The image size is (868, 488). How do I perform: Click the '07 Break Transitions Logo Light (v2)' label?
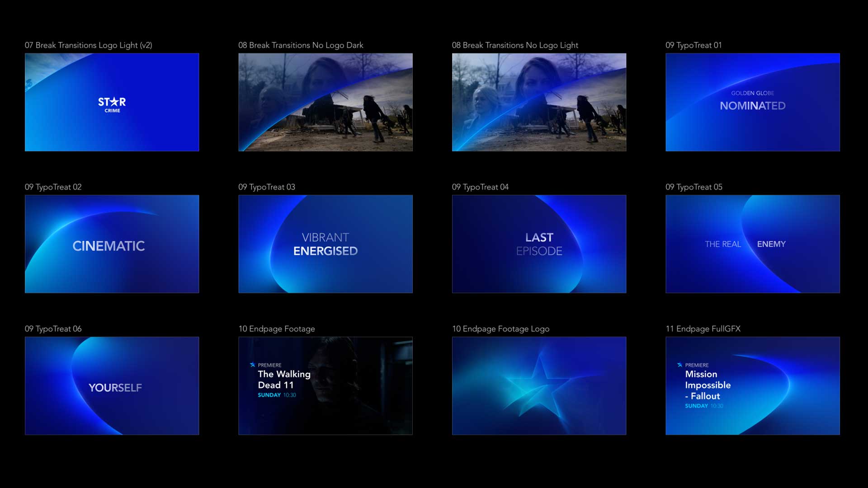coord(88,45)
